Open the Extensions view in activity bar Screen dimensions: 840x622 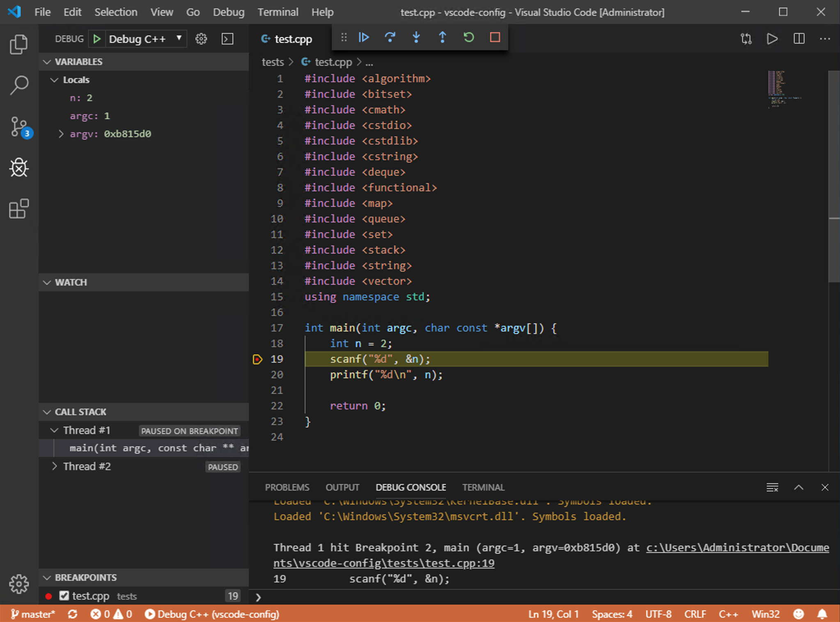pyautogui.click(x=19, y=209)
